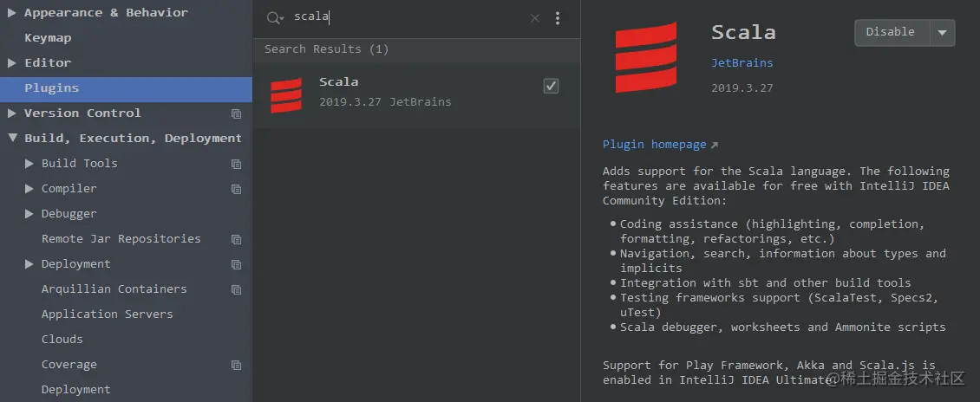Select Application Servers settings item
Screen dimensions: 980x402
(x=107, y=314)
